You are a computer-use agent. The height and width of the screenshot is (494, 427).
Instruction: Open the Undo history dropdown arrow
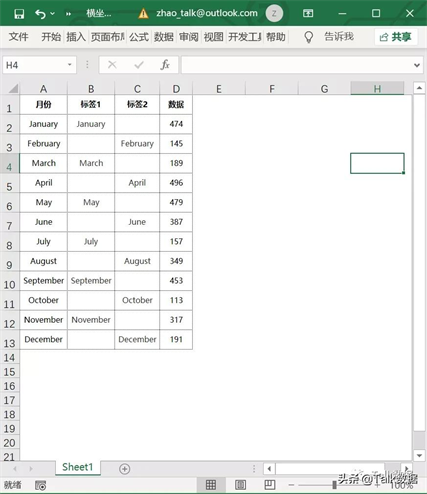52,14
